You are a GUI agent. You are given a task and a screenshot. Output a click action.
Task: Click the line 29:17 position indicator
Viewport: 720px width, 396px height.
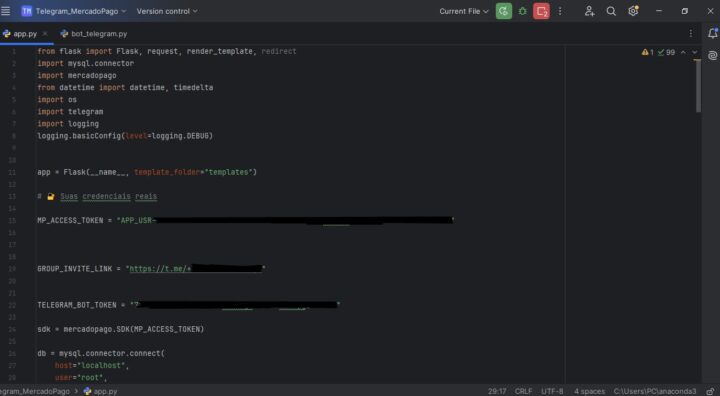click(x=497, y=391)
